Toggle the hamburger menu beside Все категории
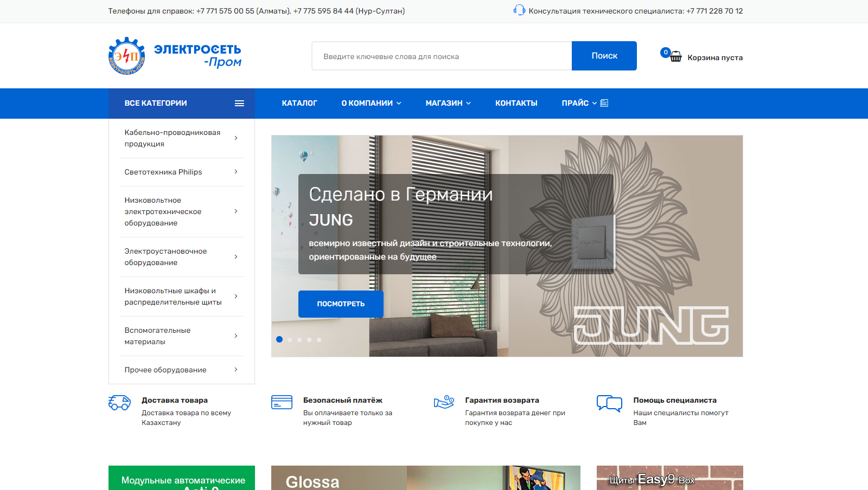 [239, 104]
